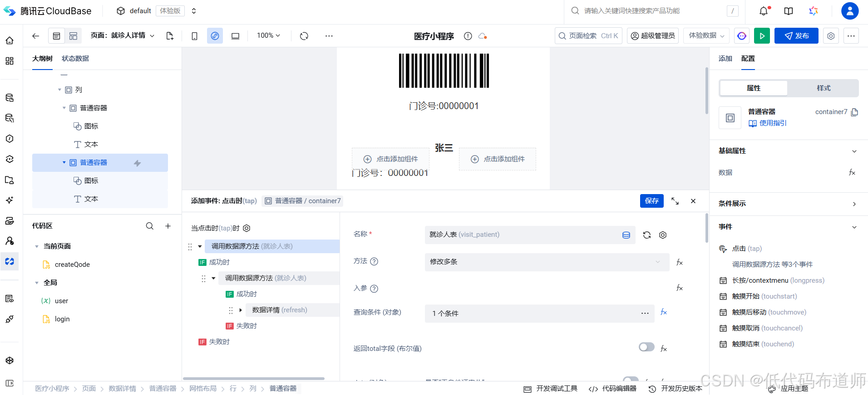Click the info icon beside 医疗小程序
Viewport: 868px width, 395px height.
point(468,36)
